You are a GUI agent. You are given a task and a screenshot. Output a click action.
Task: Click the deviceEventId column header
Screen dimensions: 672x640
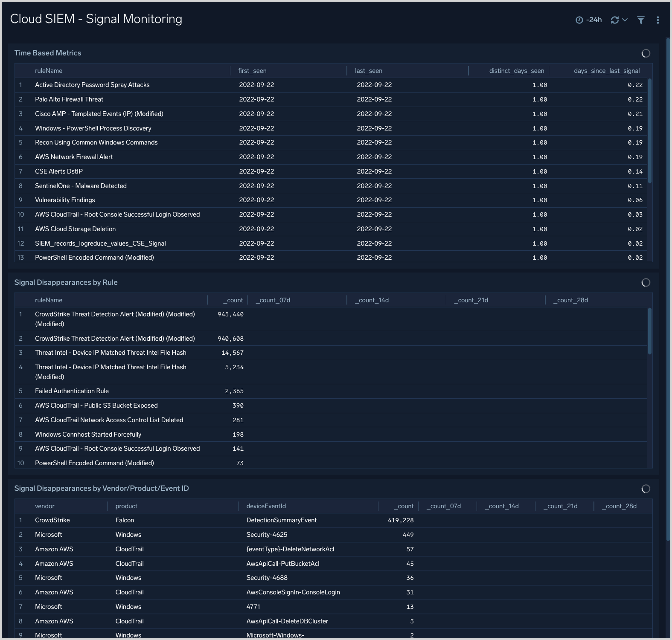(266, 506)
